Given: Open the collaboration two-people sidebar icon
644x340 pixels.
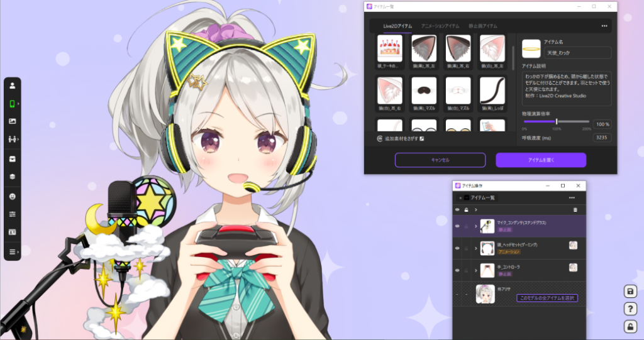Looking at the screenshot, I should coord(12,139).
